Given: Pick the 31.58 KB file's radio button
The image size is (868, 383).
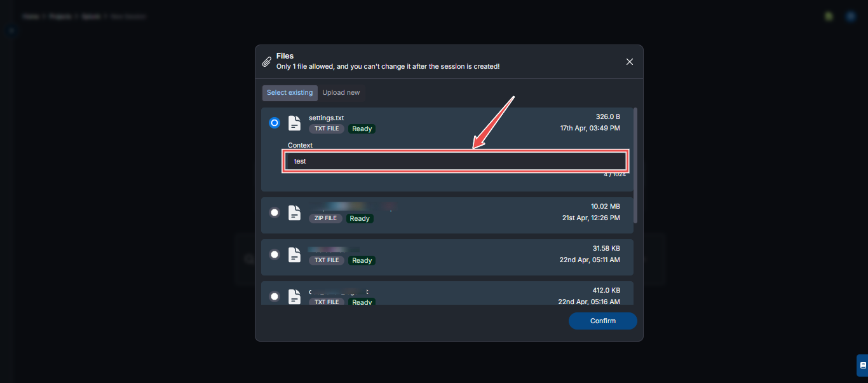Looking at the screenshot, I should [x=274, y=254].
